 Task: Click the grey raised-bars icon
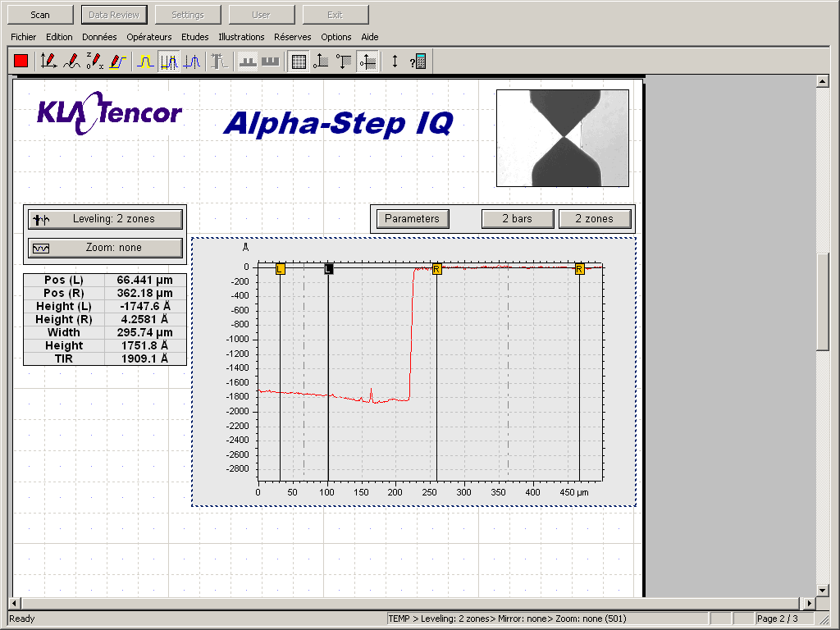[247, 62]
